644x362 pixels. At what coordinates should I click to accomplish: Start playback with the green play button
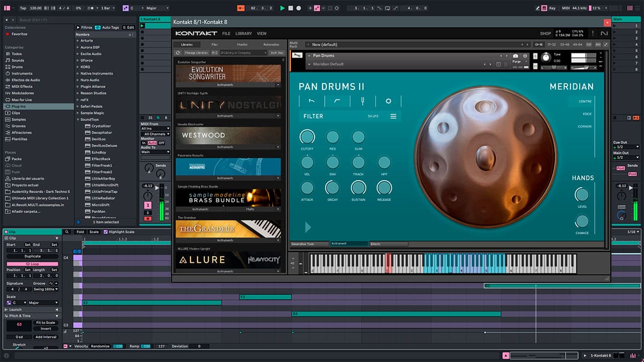click(282, 8)
